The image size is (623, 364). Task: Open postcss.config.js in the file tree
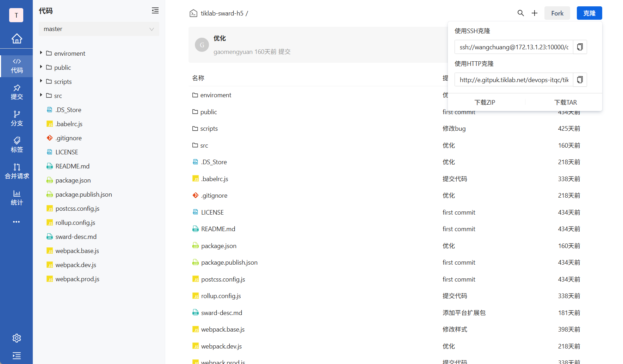[78, 208]
